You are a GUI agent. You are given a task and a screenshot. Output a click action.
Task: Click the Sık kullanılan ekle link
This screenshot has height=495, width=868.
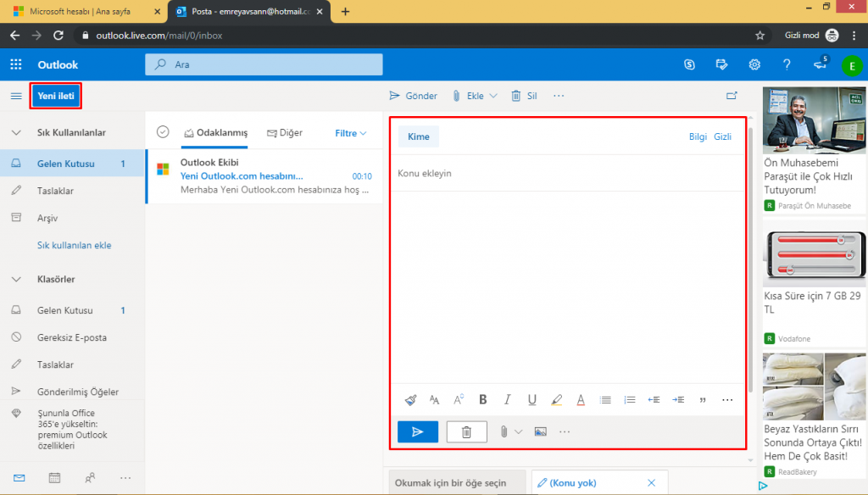[x=75, y=245]
